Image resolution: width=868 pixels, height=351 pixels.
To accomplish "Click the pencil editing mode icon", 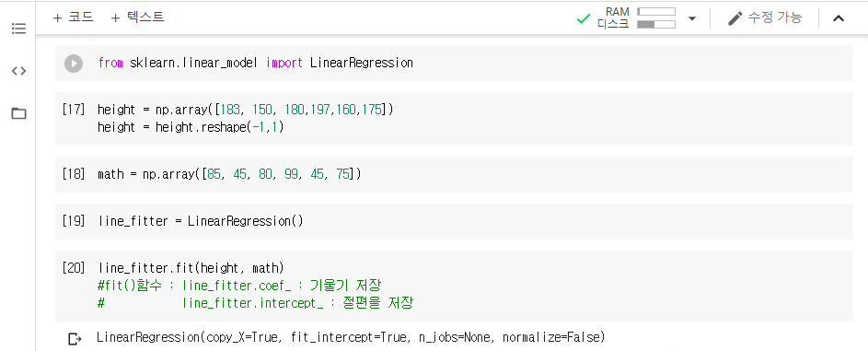I will (x=735, y=18).
